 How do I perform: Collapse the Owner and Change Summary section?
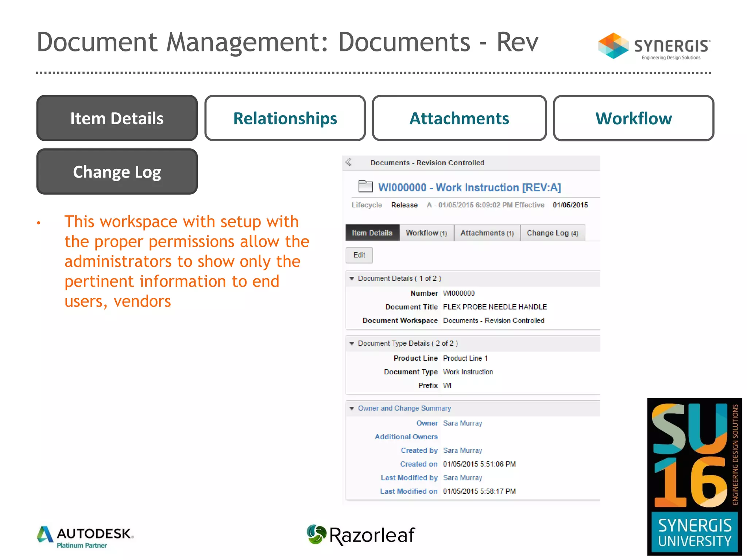click(x=352, y=408)
